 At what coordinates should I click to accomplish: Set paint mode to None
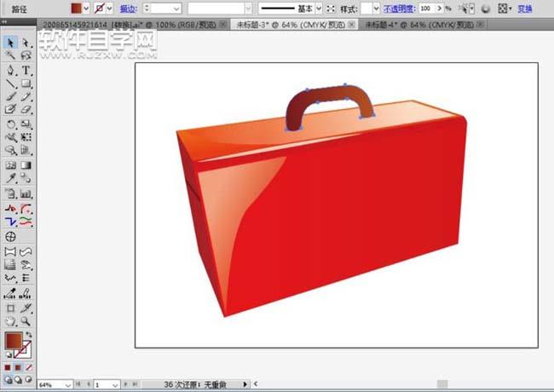(28, 367)
